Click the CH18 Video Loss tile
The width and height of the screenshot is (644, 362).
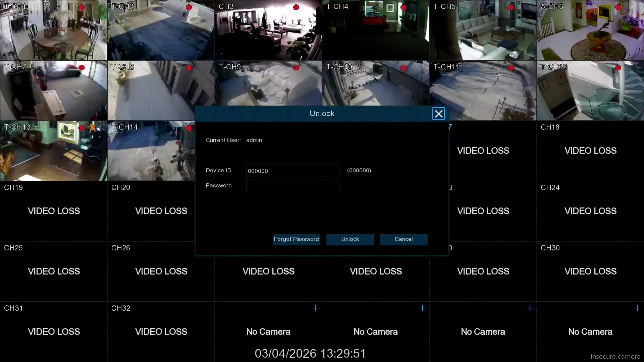point(590,150)
